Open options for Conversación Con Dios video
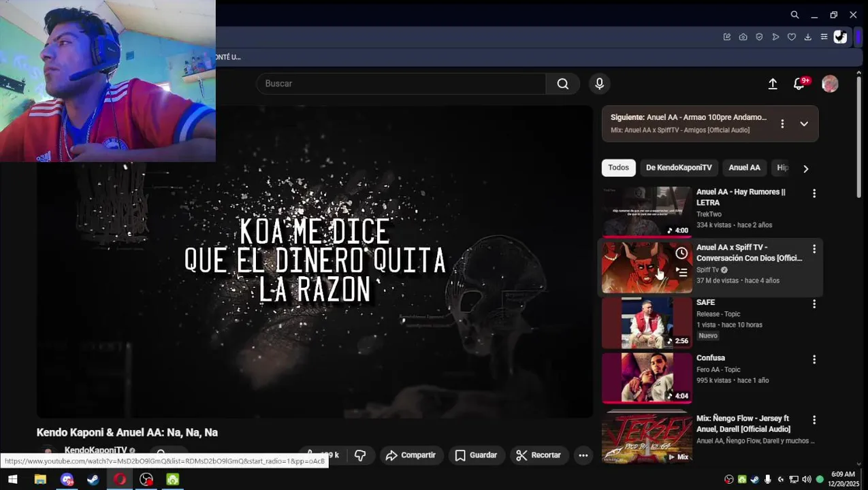 pyautogui.click(x=814, y=250)
